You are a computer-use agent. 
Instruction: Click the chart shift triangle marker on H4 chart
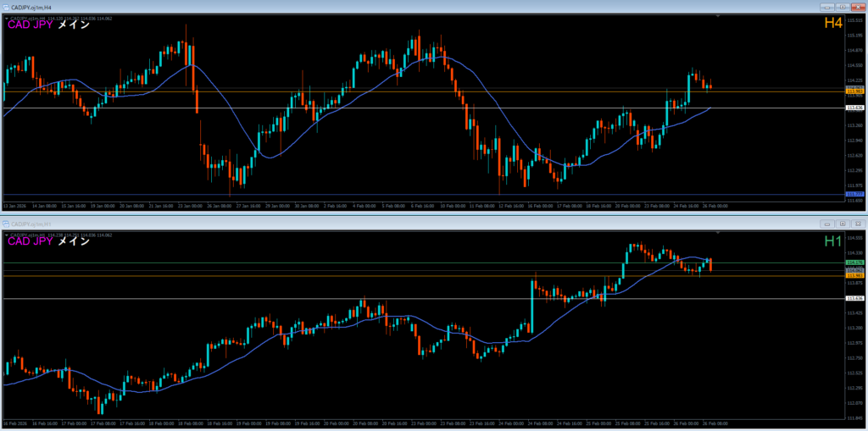[x=718, y=17]
